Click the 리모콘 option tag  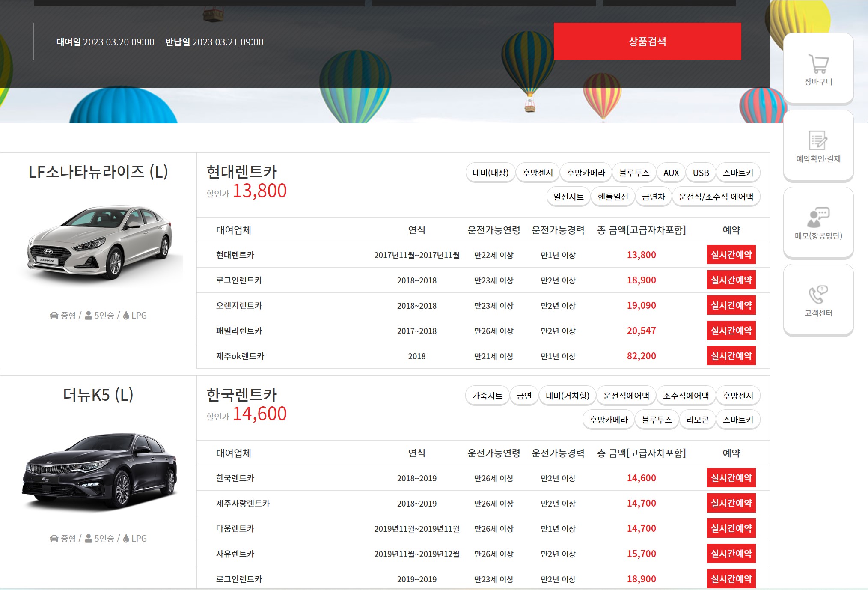[x=697, y=420]
